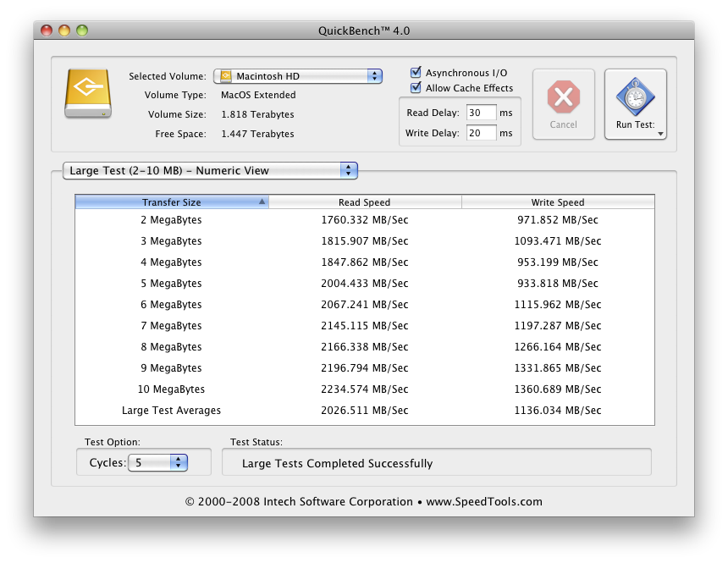
Task: Select the 10 MegaBytes row
Action: [x=365, y=389]
